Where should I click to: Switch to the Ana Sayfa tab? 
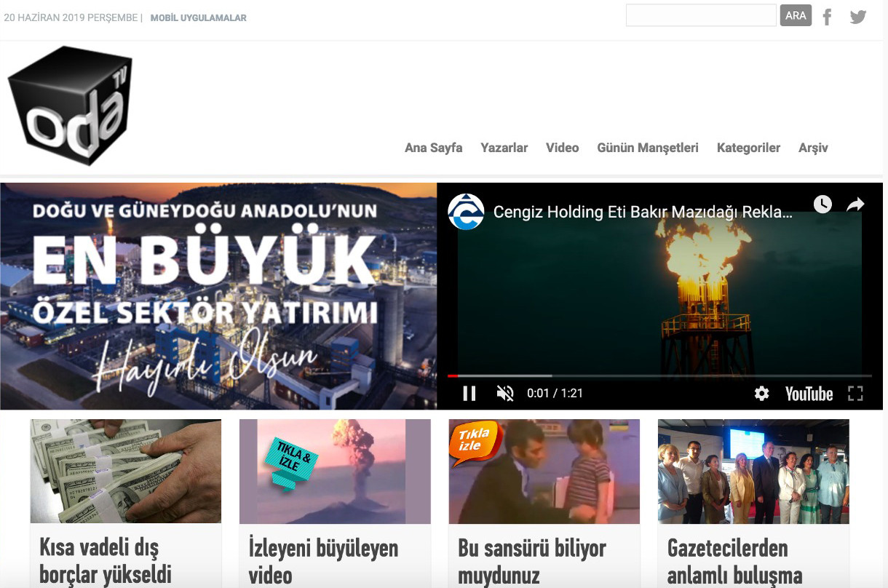coord(433,148)
